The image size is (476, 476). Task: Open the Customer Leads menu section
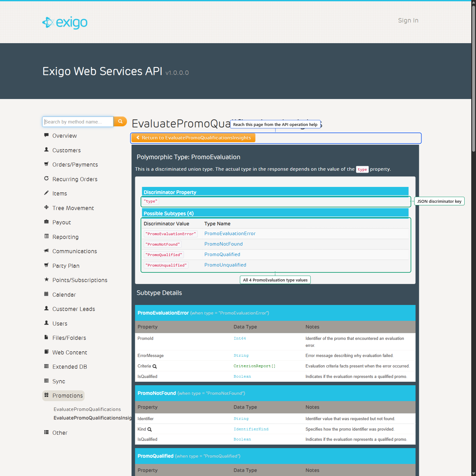[74, 309]
